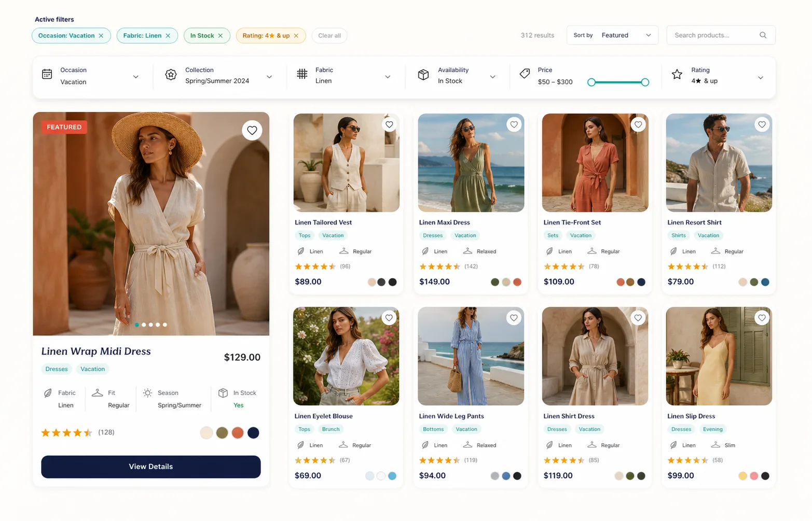Favorite the Linen Maxi Dress with its heart icon
812x521 pixels.
coord(514,124)
